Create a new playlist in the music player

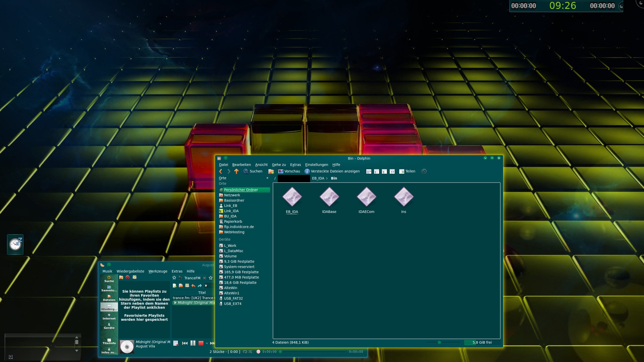pos(175,286)
